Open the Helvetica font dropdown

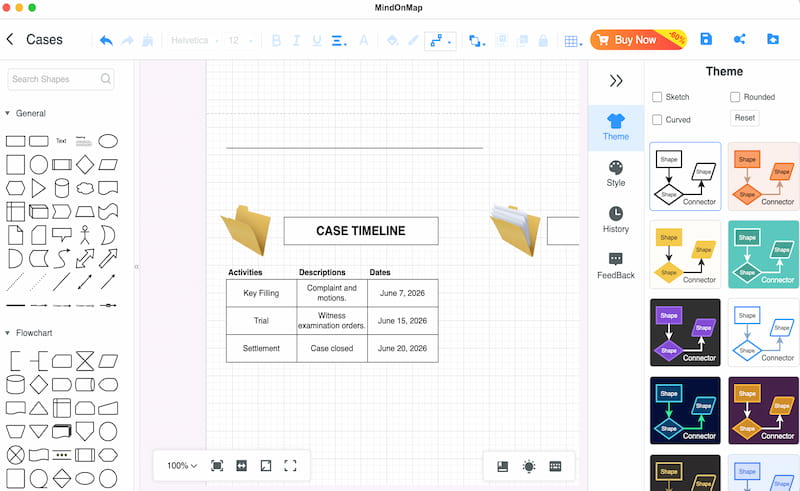point(195,40)
